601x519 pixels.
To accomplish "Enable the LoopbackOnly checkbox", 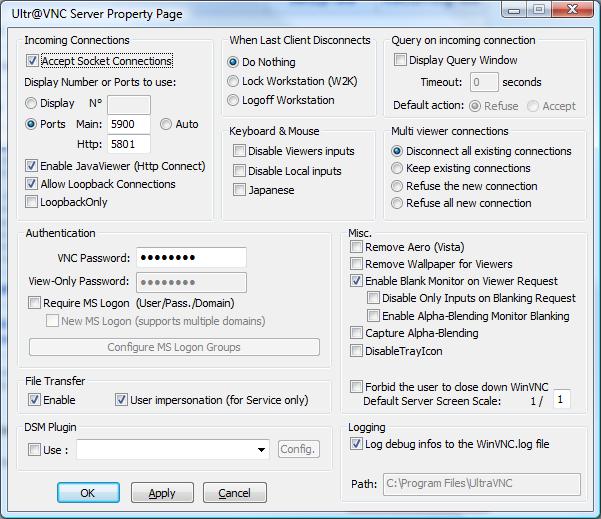I will tap(31, 202).
